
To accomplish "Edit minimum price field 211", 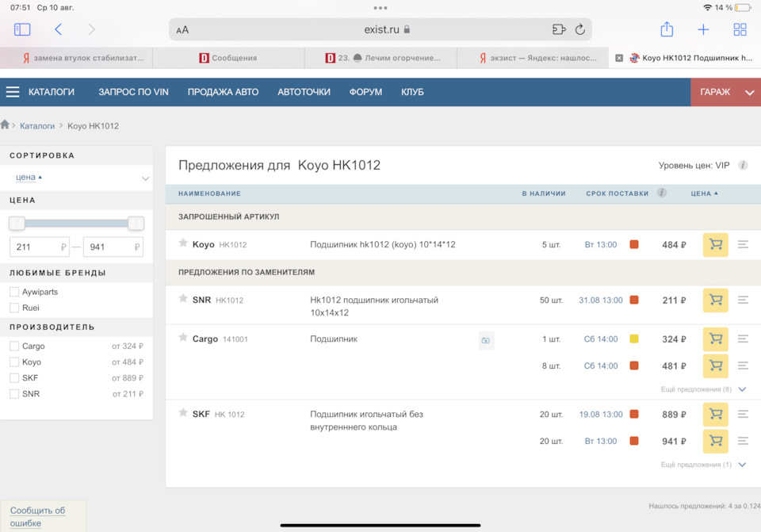I will 40,247.
